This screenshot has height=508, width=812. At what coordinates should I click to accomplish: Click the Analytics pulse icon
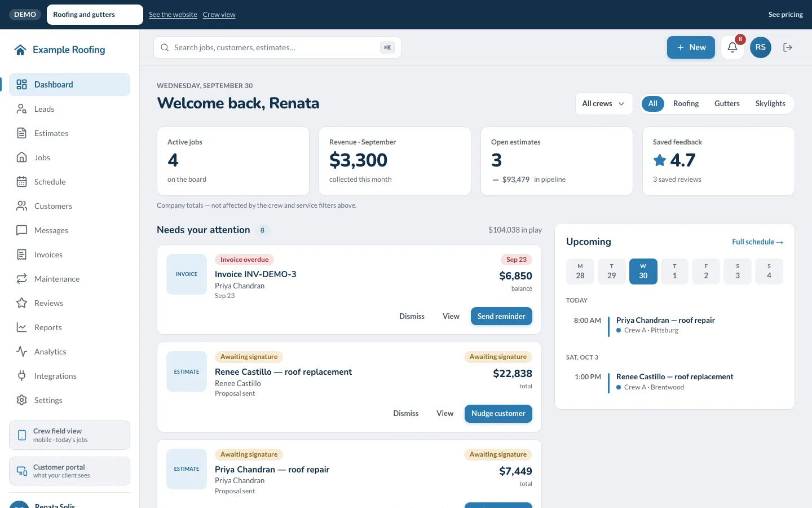[22, 352]
